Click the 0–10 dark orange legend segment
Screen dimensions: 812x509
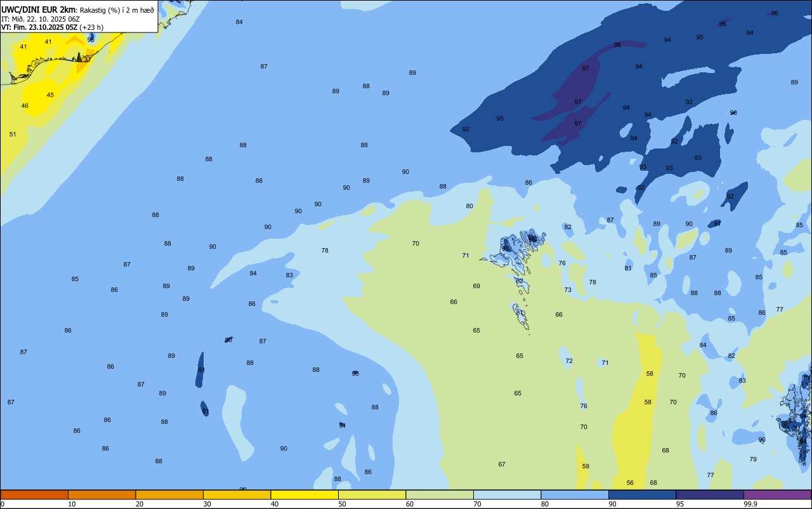point(34,494)
